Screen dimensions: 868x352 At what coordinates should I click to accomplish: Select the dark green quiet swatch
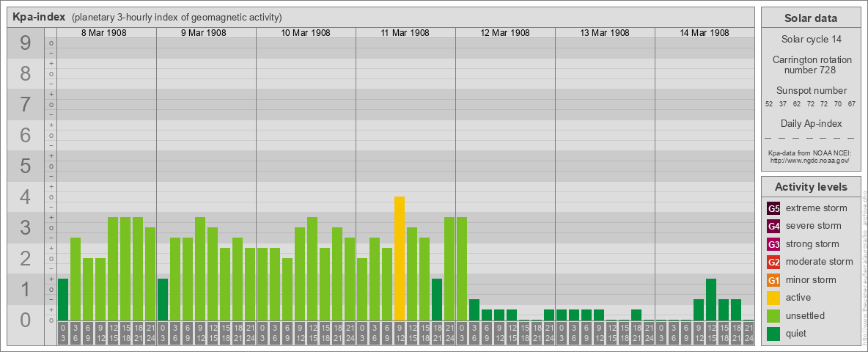[x=773, y=334]
